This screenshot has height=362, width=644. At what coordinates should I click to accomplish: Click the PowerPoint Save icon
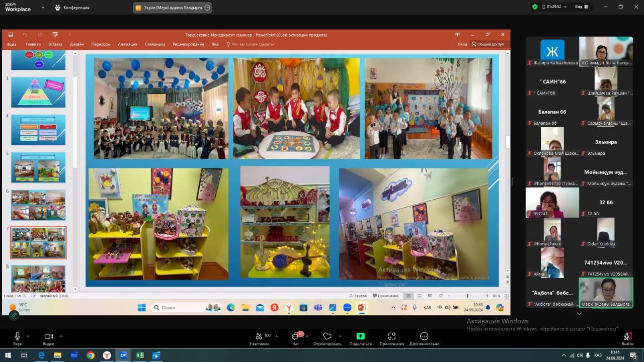point(11,35)
